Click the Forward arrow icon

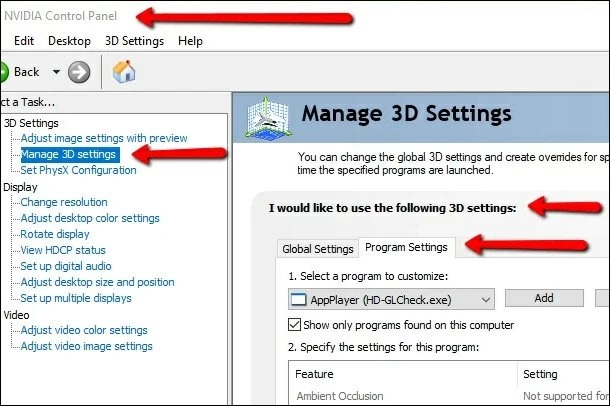coord(80,72)
